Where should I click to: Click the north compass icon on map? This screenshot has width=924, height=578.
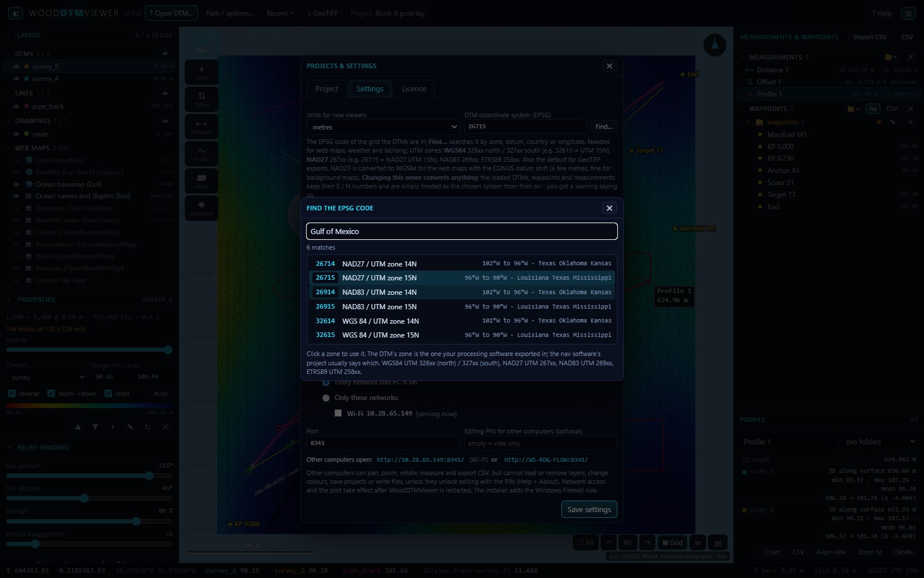714,45
